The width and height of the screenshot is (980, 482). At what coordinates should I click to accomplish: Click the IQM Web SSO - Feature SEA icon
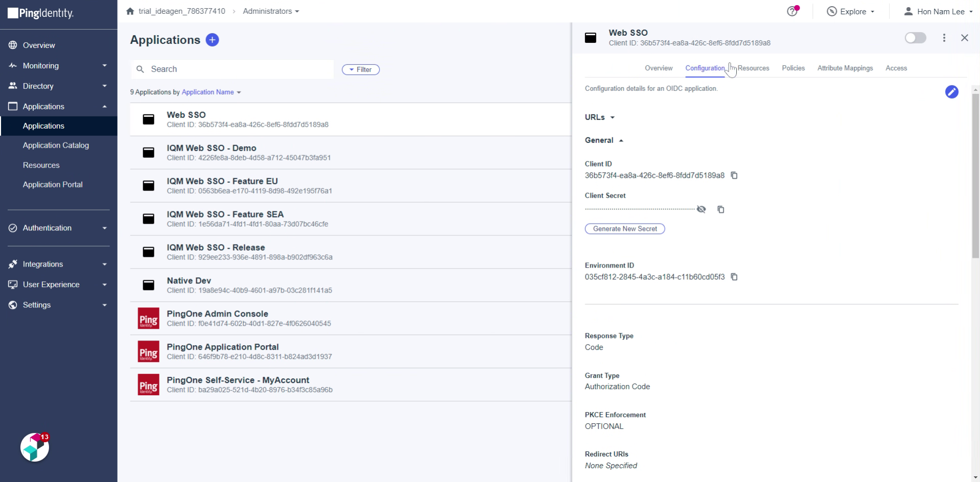[148, 219]
